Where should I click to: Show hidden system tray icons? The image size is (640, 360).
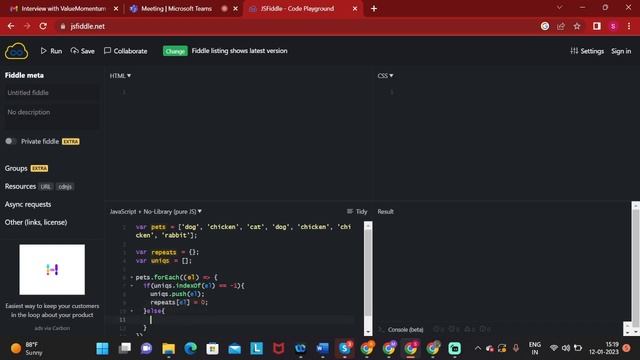[478, 348]
